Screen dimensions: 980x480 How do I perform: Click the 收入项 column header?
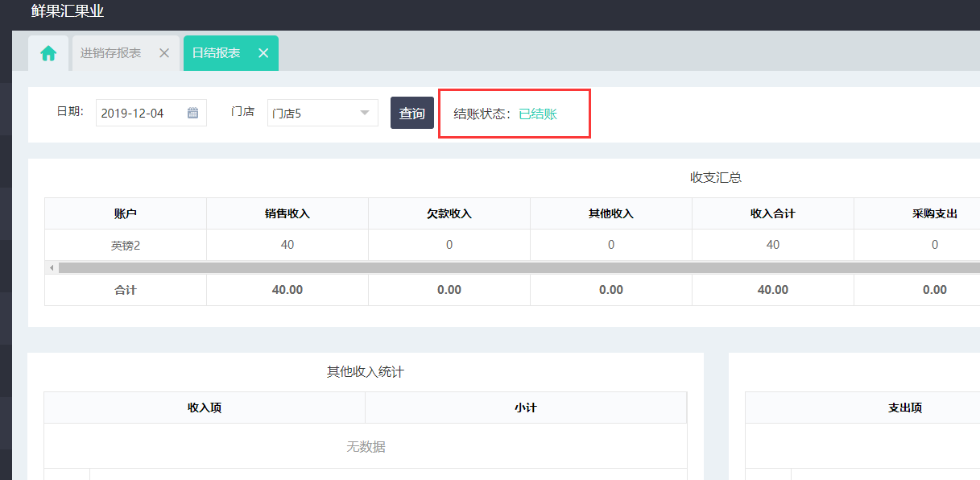click(x=205, y=408)
